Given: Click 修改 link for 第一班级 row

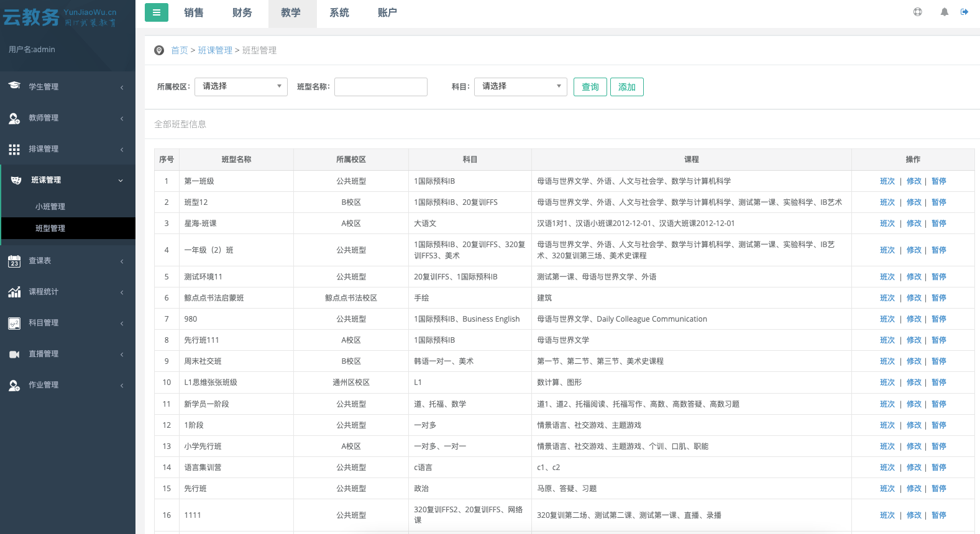Looking at the screenshot, I should [x=914, y=181].
